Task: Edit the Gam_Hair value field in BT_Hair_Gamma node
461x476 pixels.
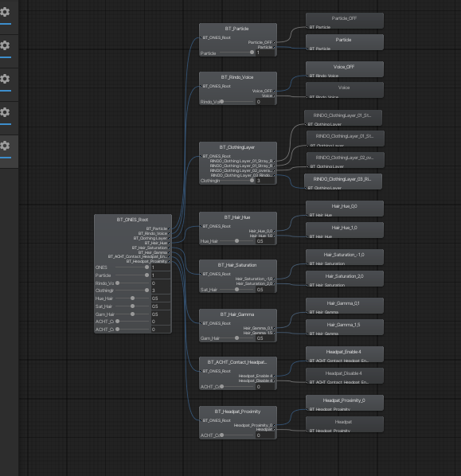Action: (265, 338)
